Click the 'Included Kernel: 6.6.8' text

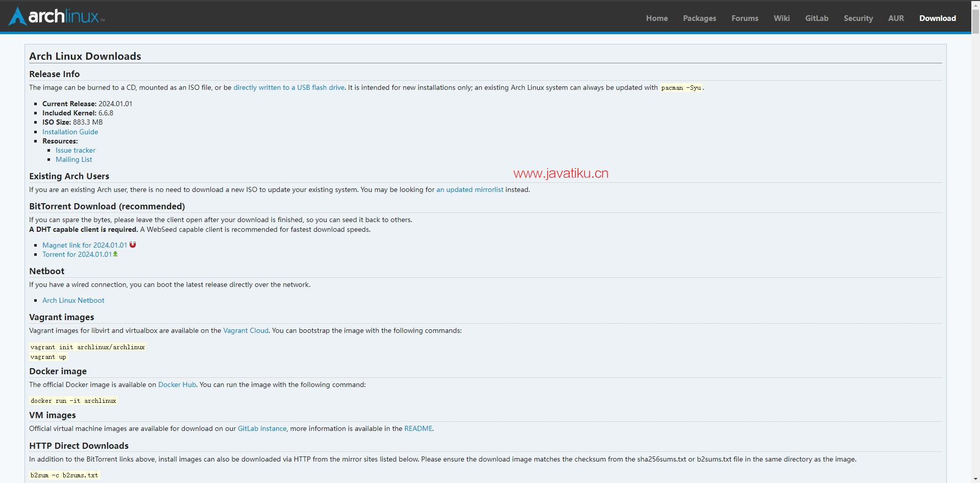tap(78, 113)
